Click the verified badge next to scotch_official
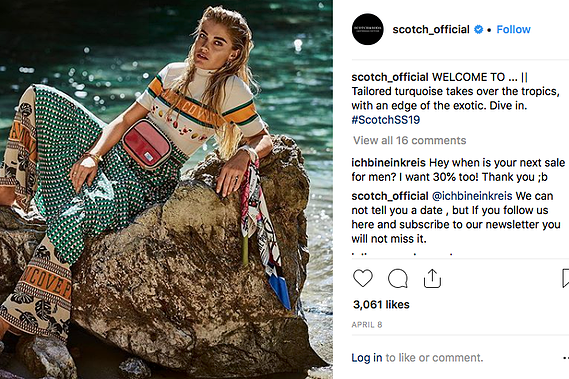The width and height of the screenshot is (569, 379). (479, 29)
